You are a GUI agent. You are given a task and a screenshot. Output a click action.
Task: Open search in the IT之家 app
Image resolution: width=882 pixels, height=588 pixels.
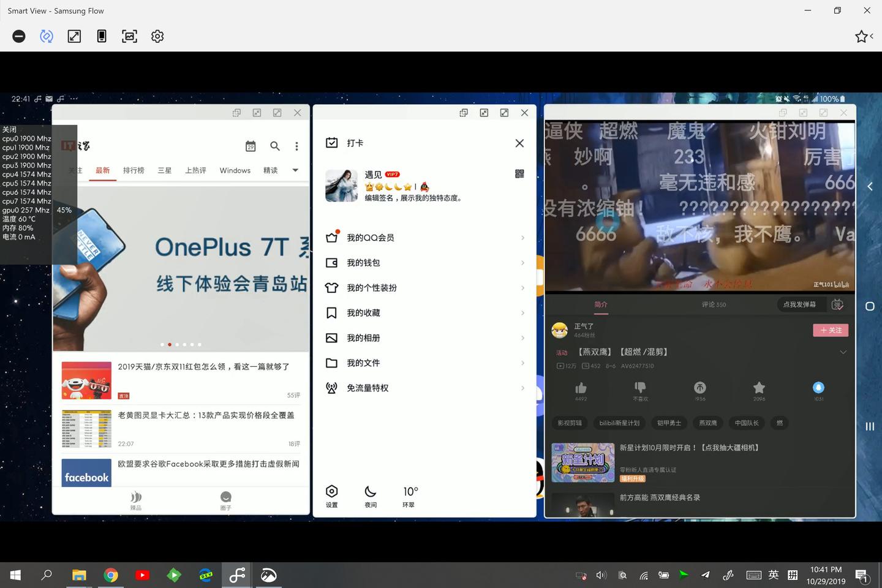[x=275, y=146]
